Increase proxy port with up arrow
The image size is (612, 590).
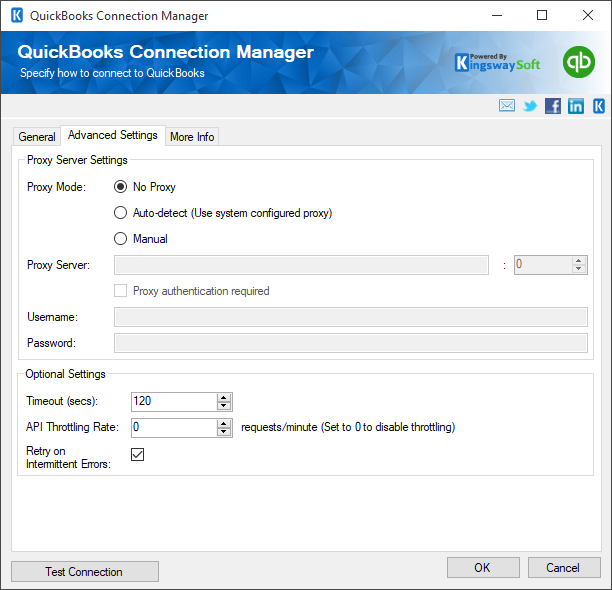579,261
